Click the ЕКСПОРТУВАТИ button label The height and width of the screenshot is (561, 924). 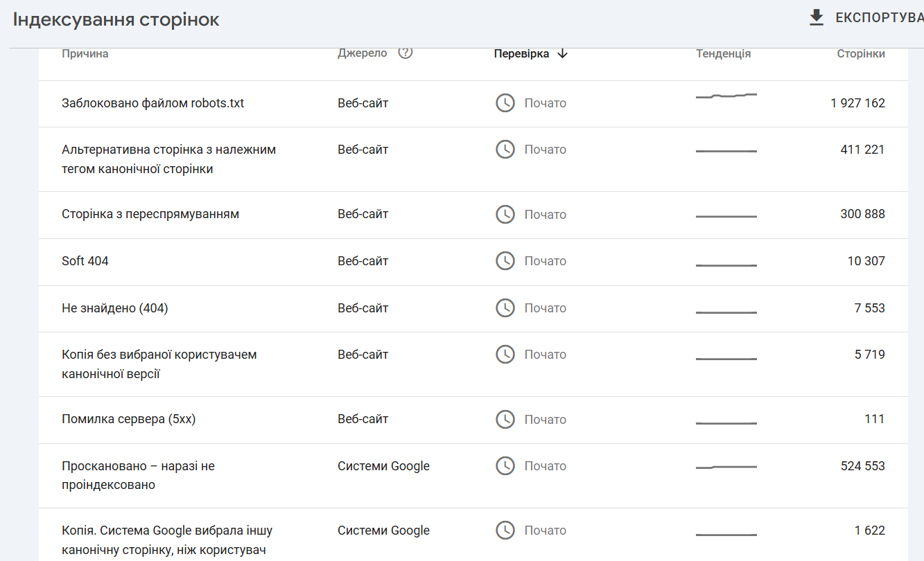(880, 18)
